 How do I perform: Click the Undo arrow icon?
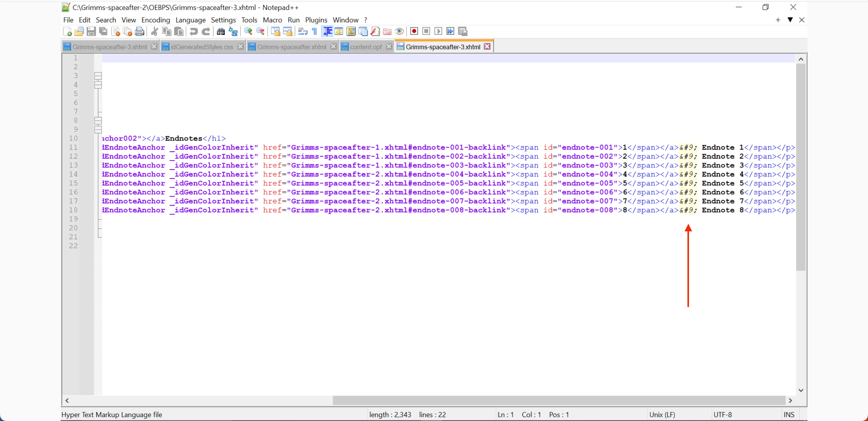click(193, 32)
